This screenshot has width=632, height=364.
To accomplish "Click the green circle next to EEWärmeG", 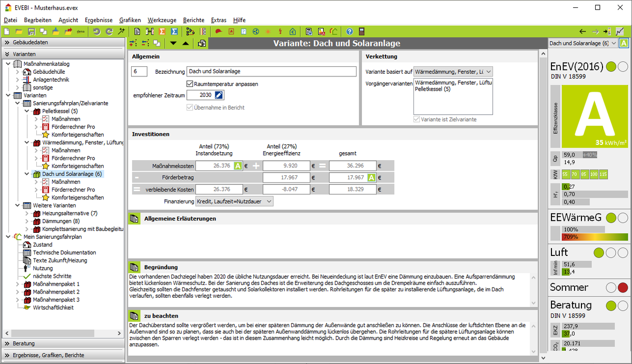I will pos(611,218).
